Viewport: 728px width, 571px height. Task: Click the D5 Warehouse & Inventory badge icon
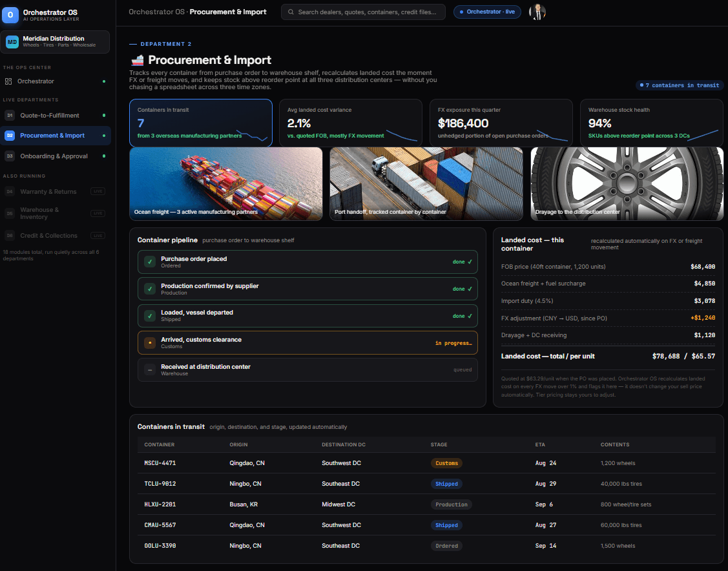tap(10, 213)
